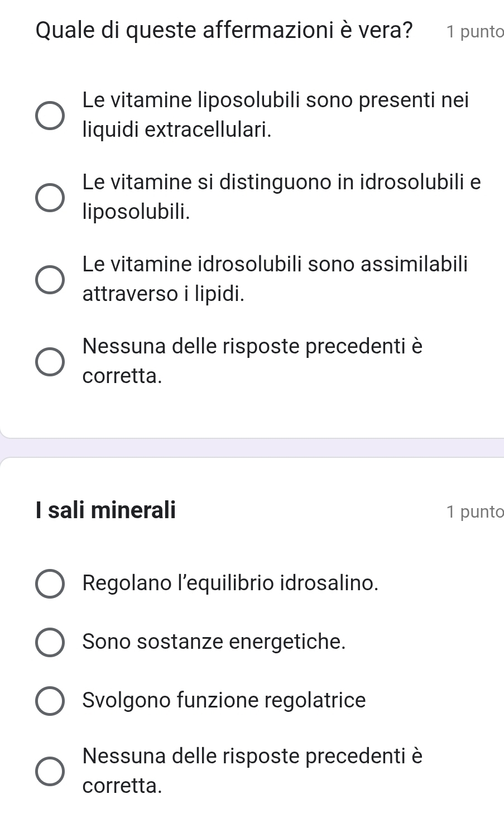504x813 pixels.
Task: Click '1 punto' label beside 'I sali minerali'
Action: click(x=474, y=511)
